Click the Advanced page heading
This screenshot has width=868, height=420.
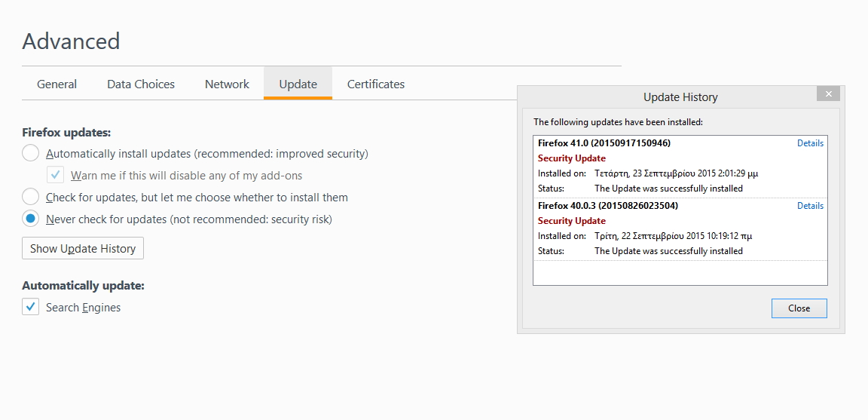[71, 41]
